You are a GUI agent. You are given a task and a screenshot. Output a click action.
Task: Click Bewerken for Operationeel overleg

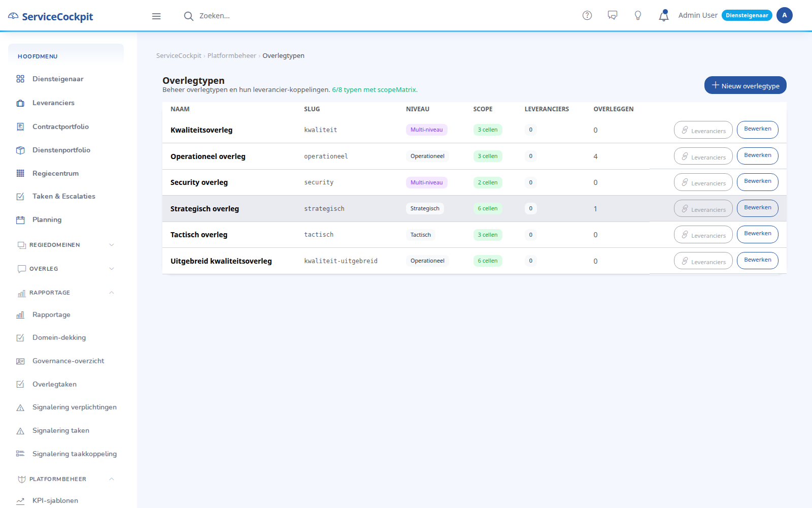pos(757,156)
